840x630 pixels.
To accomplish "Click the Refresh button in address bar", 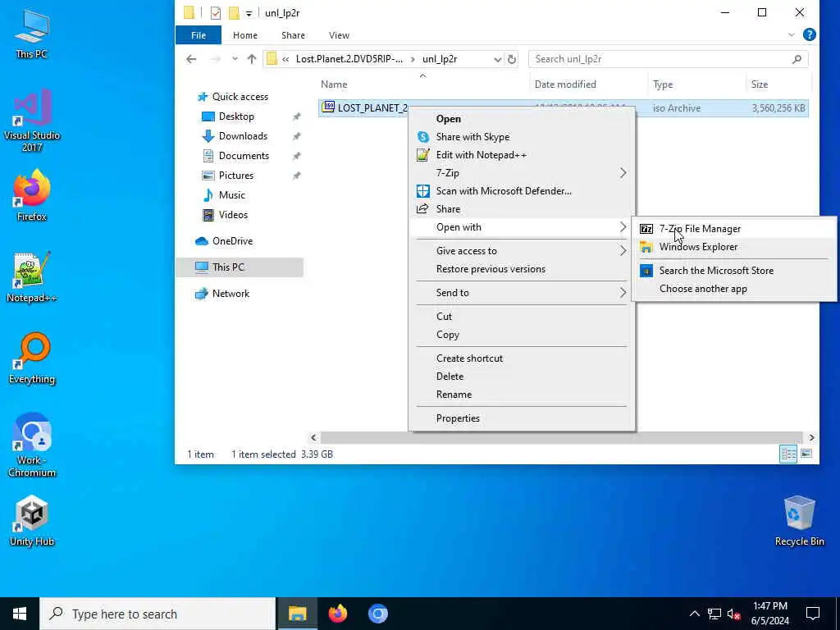I will tap(512, 59).
